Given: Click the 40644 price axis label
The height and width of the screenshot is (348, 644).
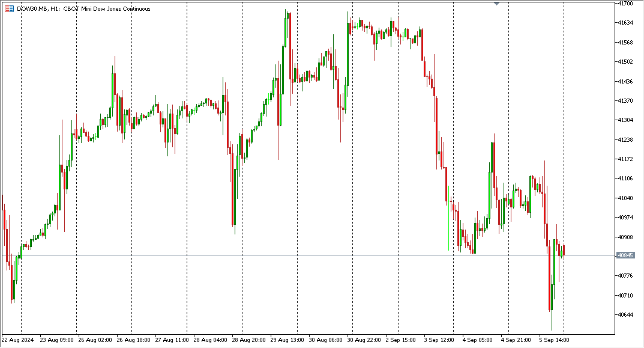Looking at the screenshot, I should click(625, 315).
